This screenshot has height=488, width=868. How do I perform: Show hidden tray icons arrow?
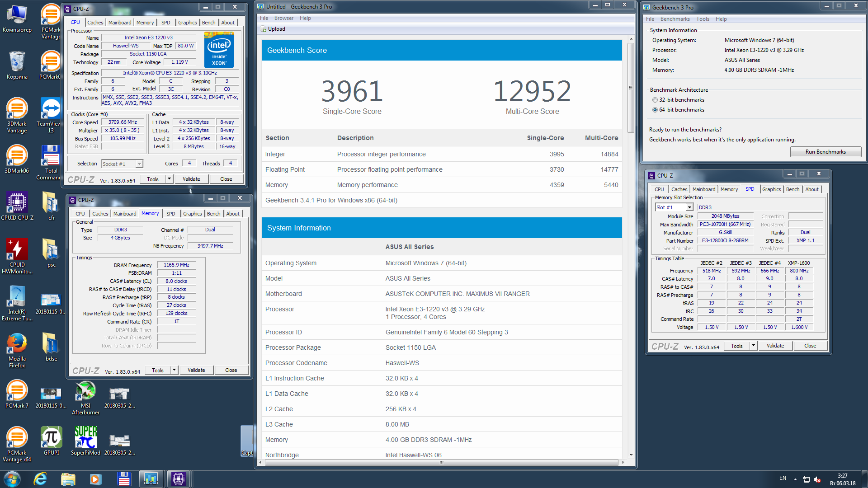click(795, 479)
